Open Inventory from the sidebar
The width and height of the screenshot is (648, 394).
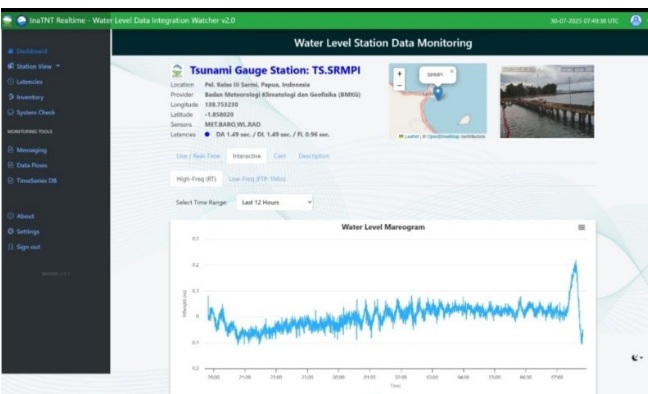tap(26, 97)
